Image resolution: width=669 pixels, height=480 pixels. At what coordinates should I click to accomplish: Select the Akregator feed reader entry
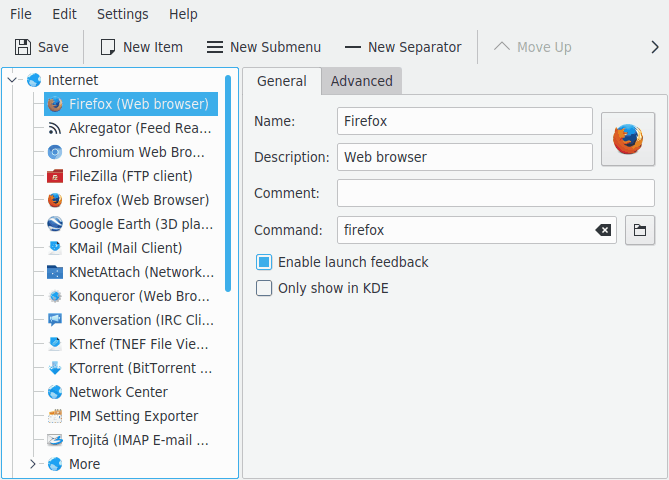pos(139,128)
